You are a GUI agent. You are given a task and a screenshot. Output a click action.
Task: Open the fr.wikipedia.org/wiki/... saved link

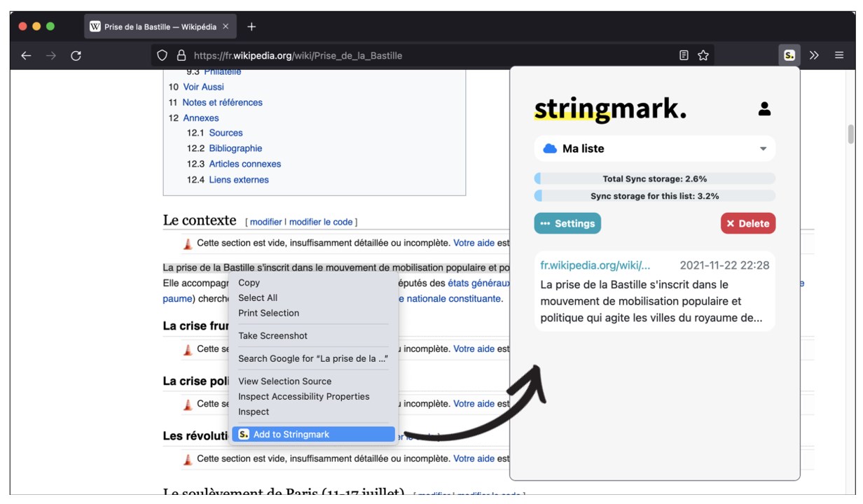tap(595, 265)
